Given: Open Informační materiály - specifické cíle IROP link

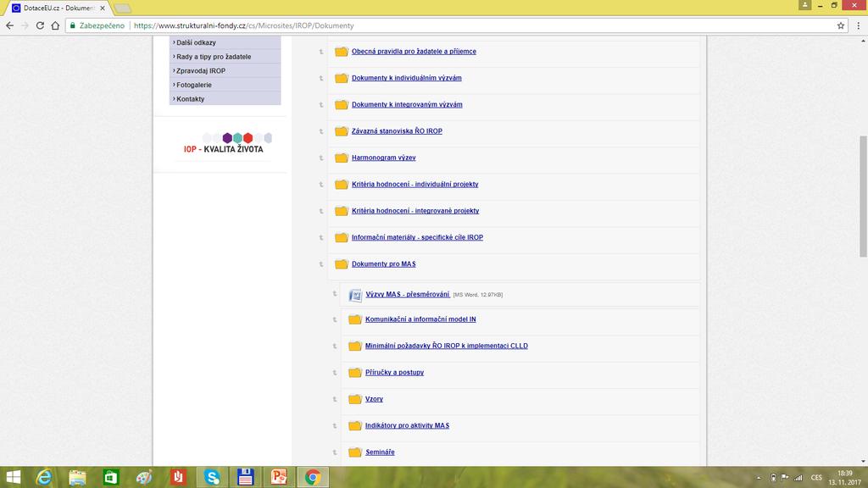Looking at the screenshot, I should 417,237.
